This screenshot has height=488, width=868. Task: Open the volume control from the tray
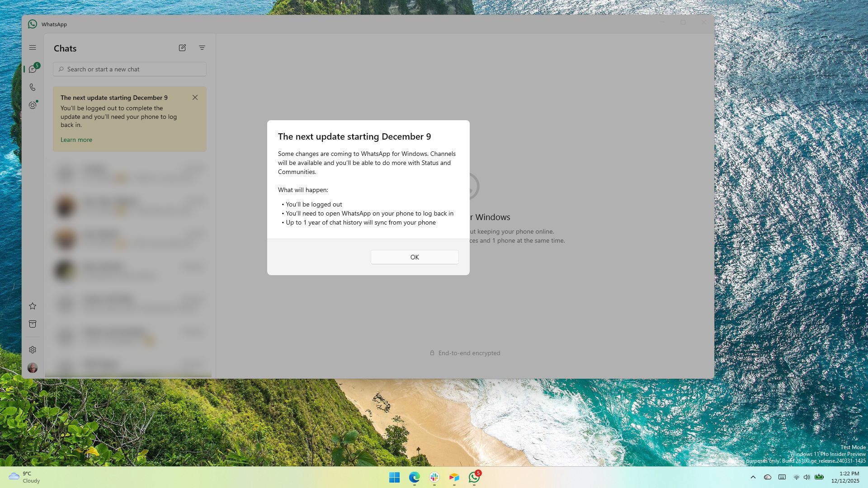(807, 477)
